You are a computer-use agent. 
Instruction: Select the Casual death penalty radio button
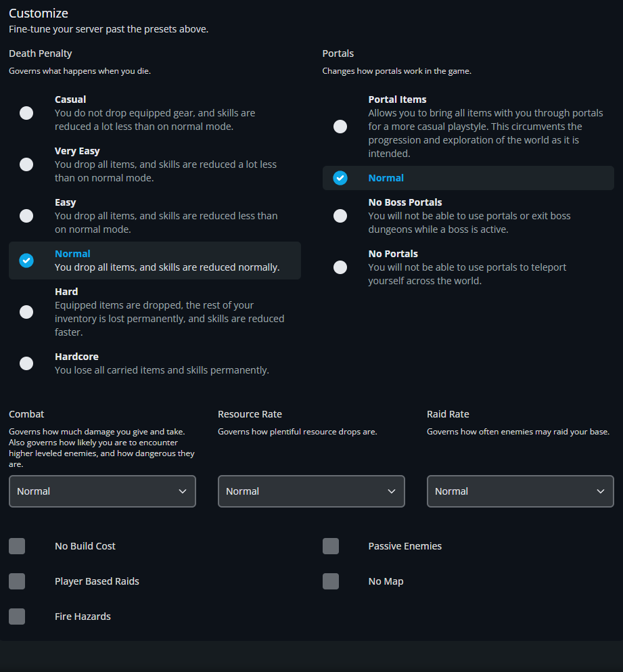pyautogui.click(x=26, y=113)
